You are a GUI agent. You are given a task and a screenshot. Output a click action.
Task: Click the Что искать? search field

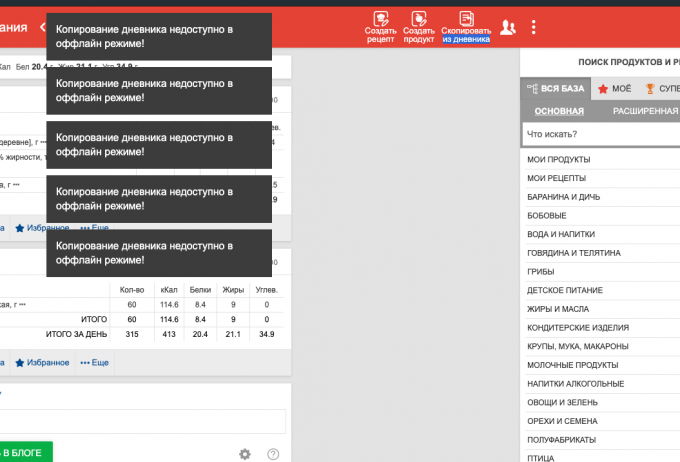click(600, 134)
